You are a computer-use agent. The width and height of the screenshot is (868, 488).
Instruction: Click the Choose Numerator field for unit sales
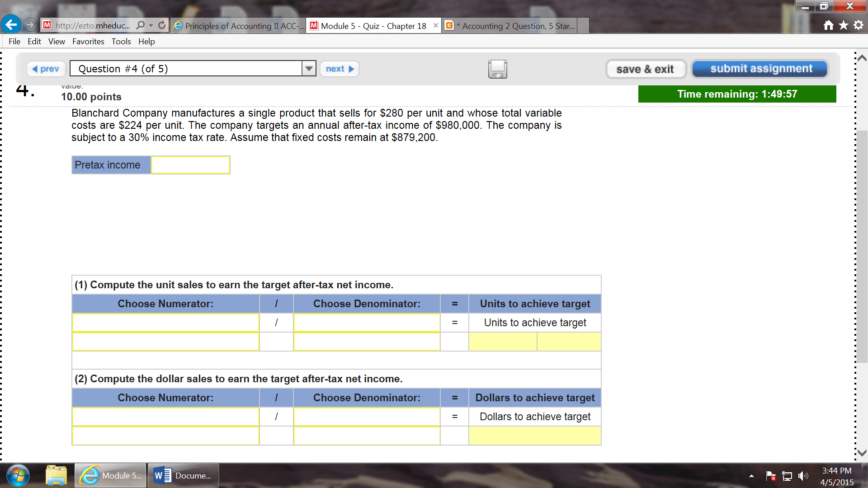click(166, 322)
